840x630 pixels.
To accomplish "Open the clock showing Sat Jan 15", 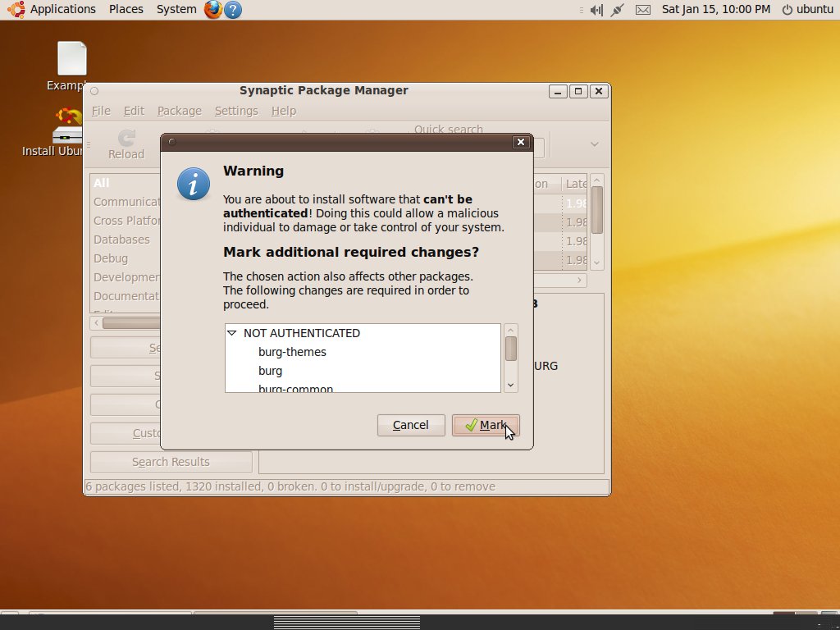I will tap(715, 9).
